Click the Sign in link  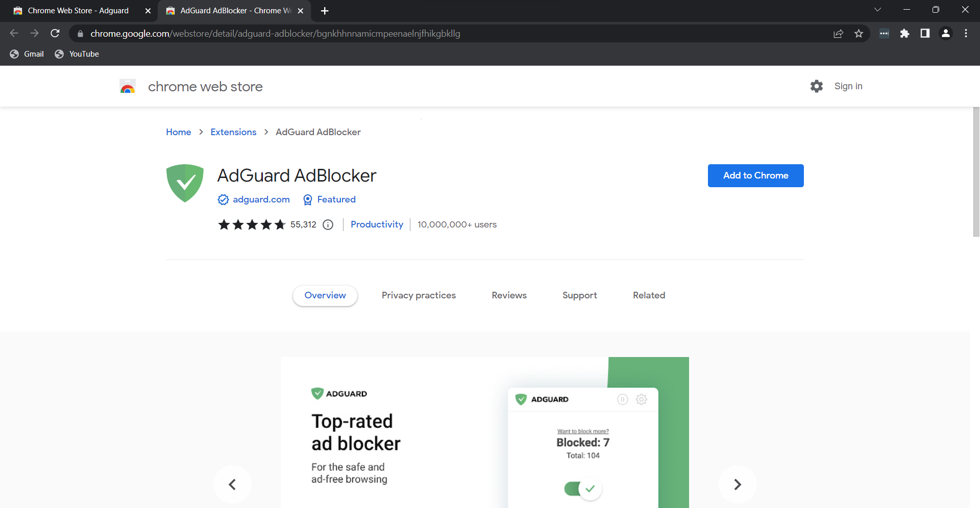(848, 86)
